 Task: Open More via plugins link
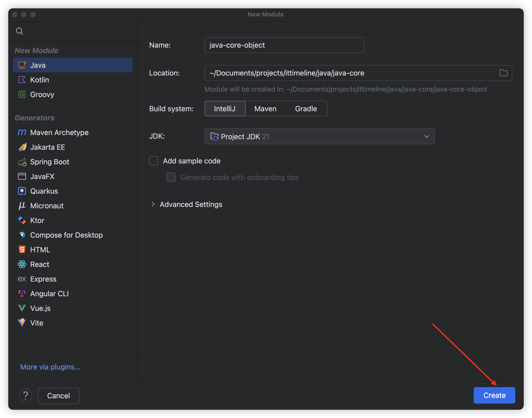[x=50, y=367]
